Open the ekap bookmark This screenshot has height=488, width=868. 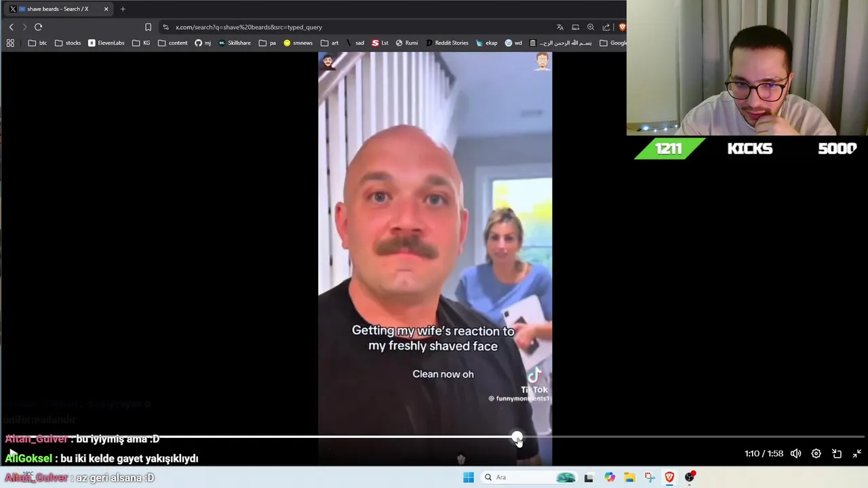(487, 43)
